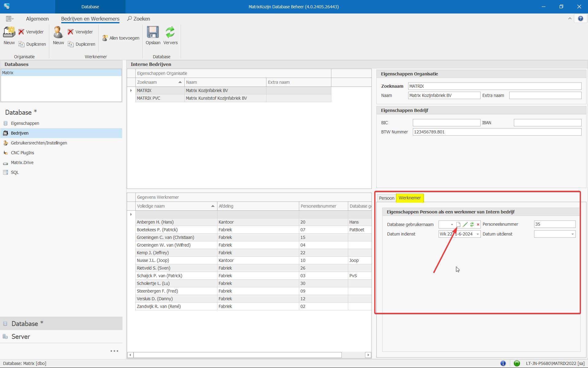The height and width of the screenshot is (368, 588).
Task: Click Allen toevoegen button
Action: coord(121,38)
